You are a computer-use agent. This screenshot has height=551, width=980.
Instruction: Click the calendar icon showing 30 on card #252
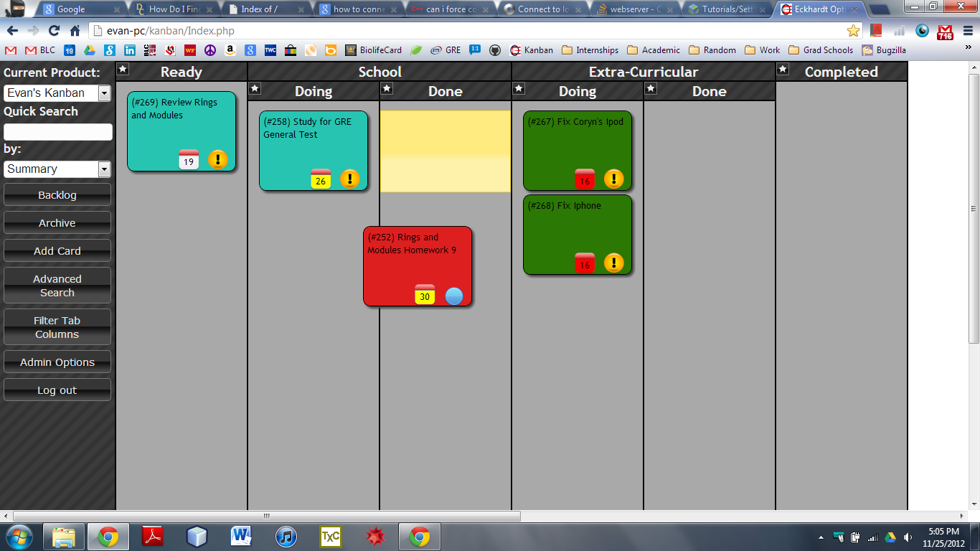click(x=425, y=294)
